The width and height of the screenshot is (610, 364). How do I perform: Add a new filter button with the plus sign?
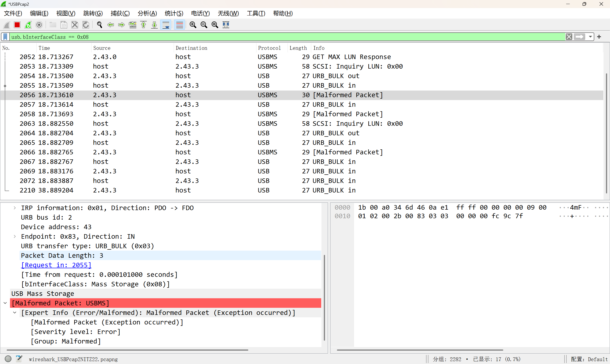(x=599, y=37)
